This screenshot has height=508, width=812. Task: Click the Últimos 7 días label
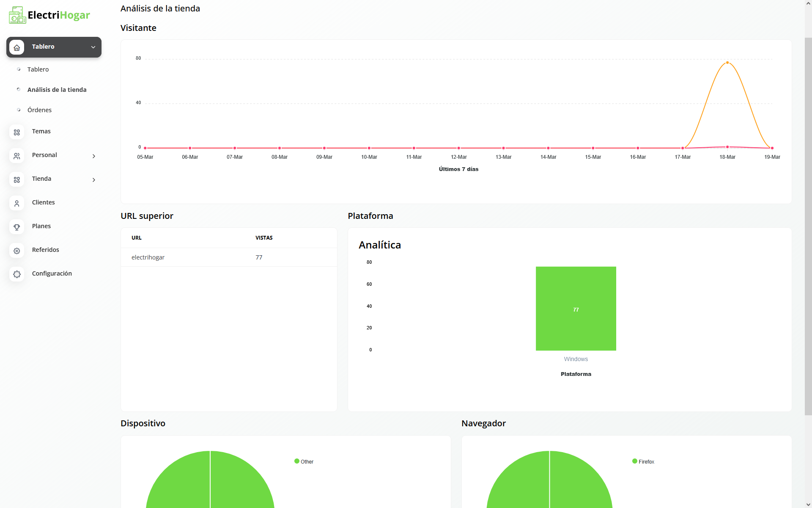pos(458,169)
